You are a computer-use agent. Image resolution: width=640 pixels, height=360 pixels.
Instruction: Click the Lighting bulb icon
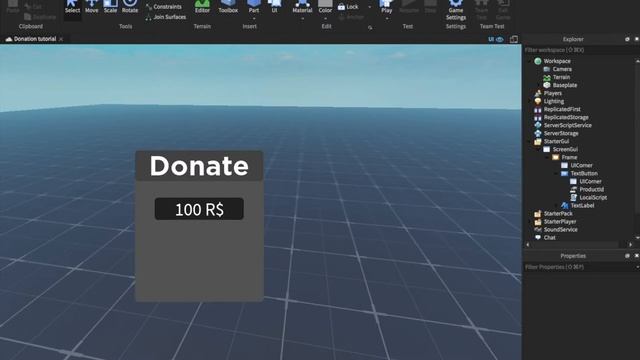pos(538,101)
